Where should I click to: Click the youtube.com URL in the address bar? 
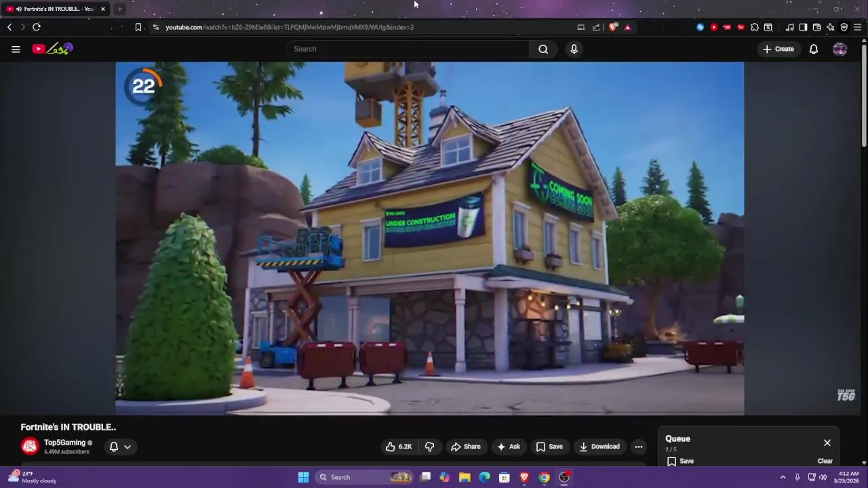coord(290,27)
